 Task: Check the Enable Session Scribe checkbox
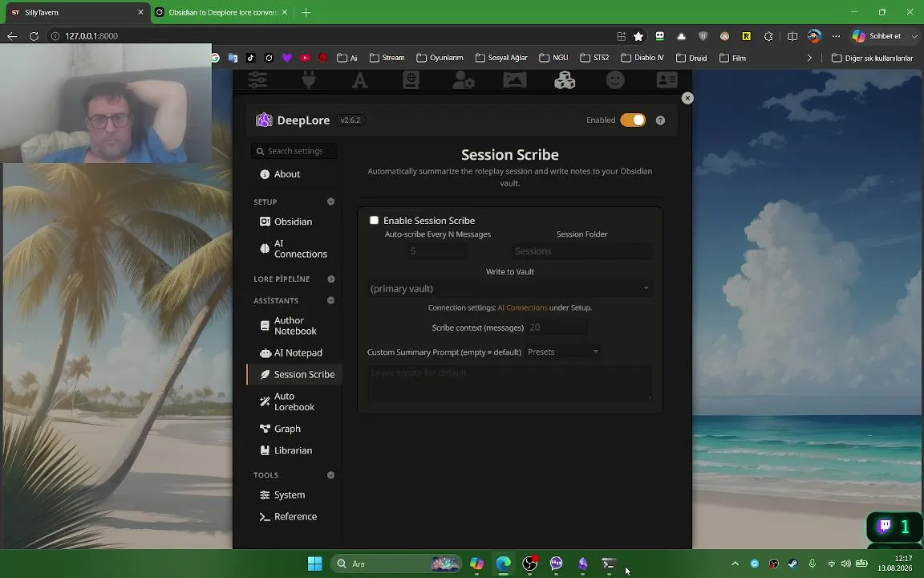[x=374, y=220]
